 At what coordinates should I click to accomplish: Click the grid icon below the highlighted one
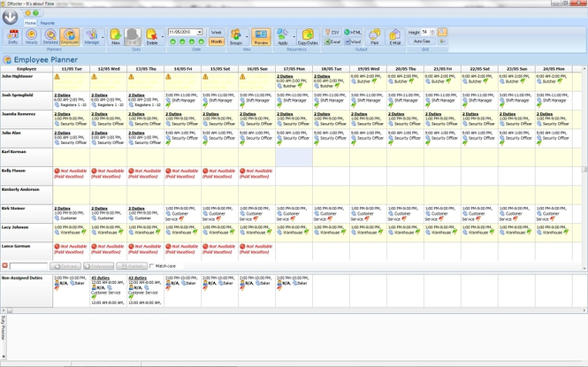[x=442, y=42]
